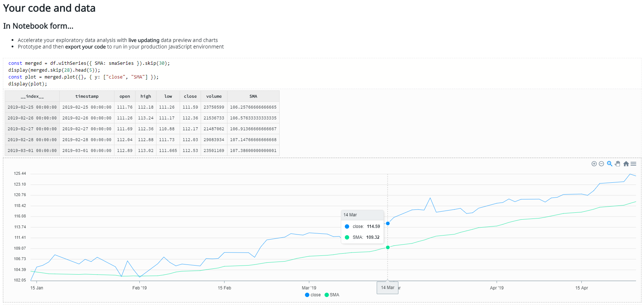Image resolution: width=644 pixels, height=305 pixels.
Task: Click high value 113.24
Action: (x=146, y=118)
